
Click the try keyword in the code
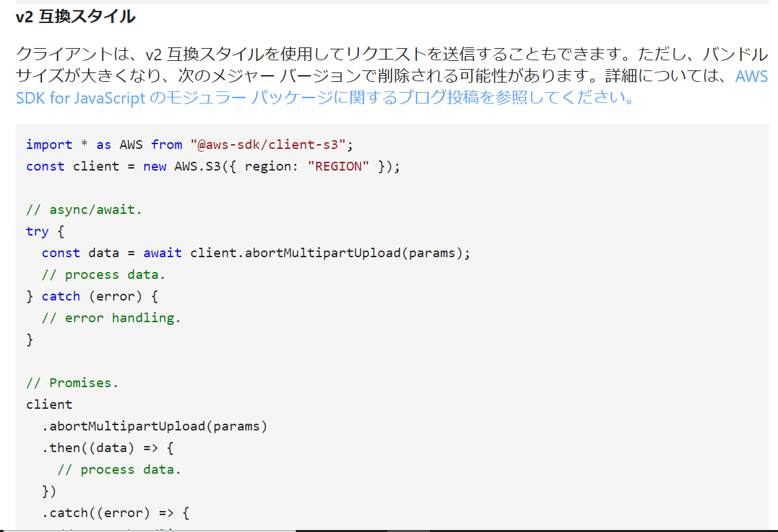(37, 231)
